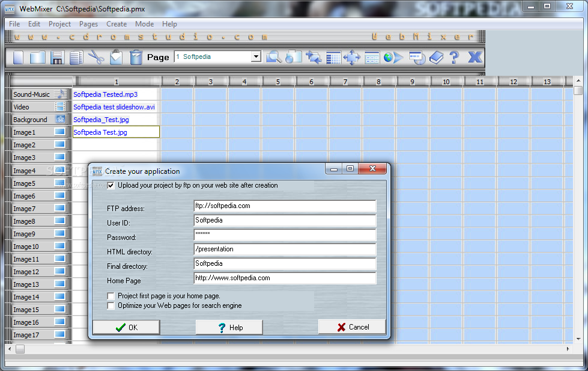Select Softpedia Tested.mp3 cell
This screenshot has height=371, width=588.
116,94
